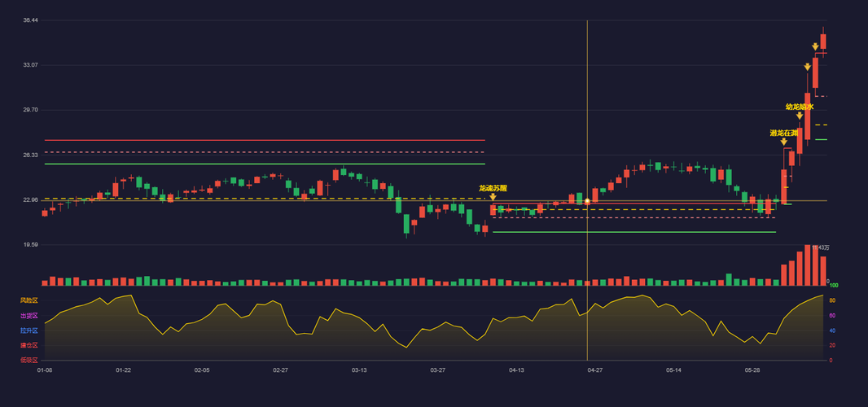Click the 04-13 date label

point(516,370)
